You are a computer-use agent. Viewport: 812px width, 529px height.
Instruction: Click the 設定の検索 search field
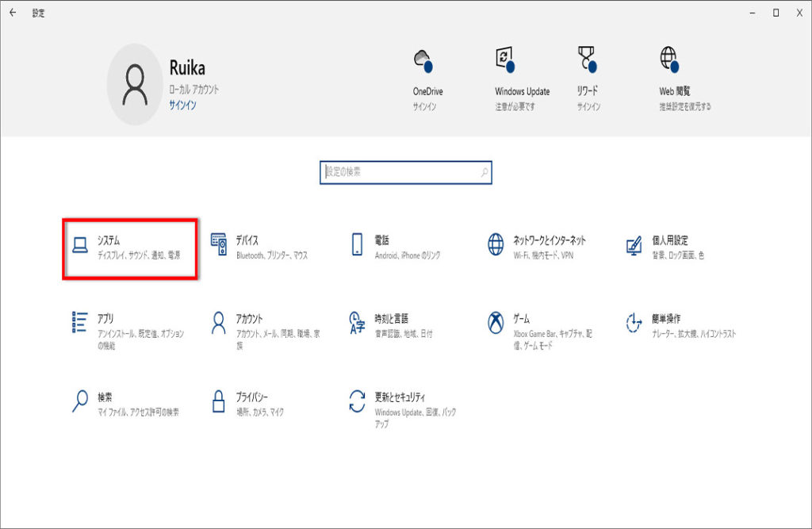click(399, 172)
